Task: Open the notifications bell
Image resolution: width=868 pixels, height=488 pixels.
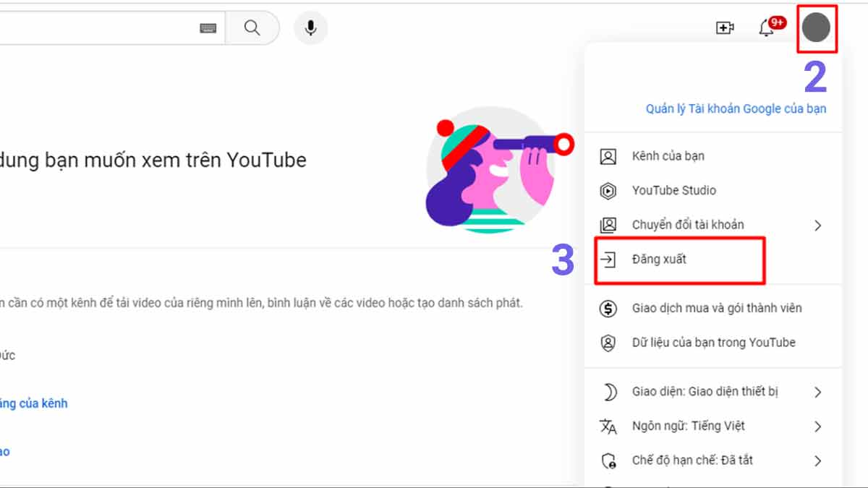Action: pyautogui.click(x=767, y=28)
